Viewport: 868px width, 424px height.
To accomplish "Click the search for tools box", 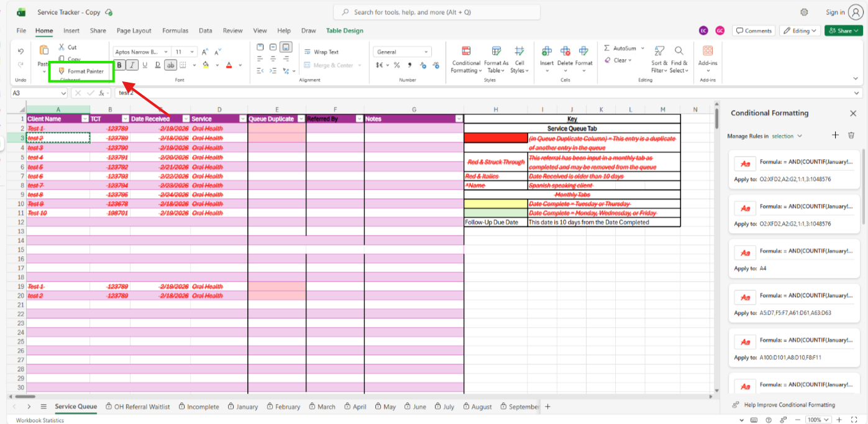I will 437,12.
